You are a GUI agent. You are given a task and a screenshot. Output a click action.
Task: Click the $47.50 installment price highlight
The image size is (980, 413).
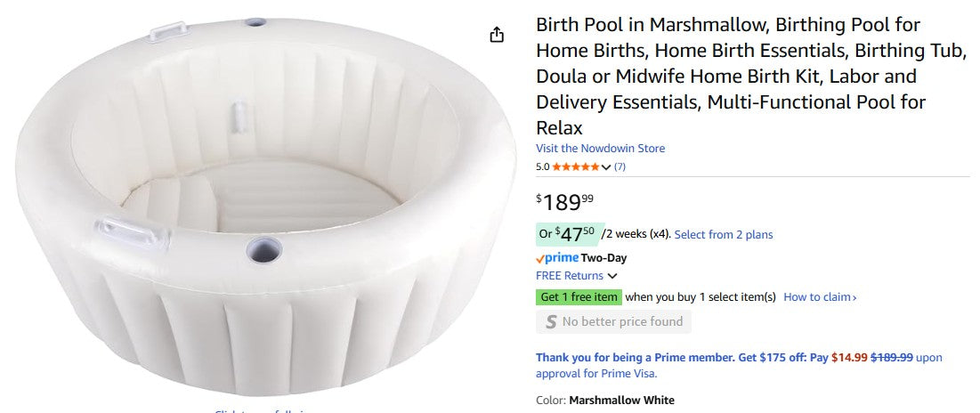570,234
